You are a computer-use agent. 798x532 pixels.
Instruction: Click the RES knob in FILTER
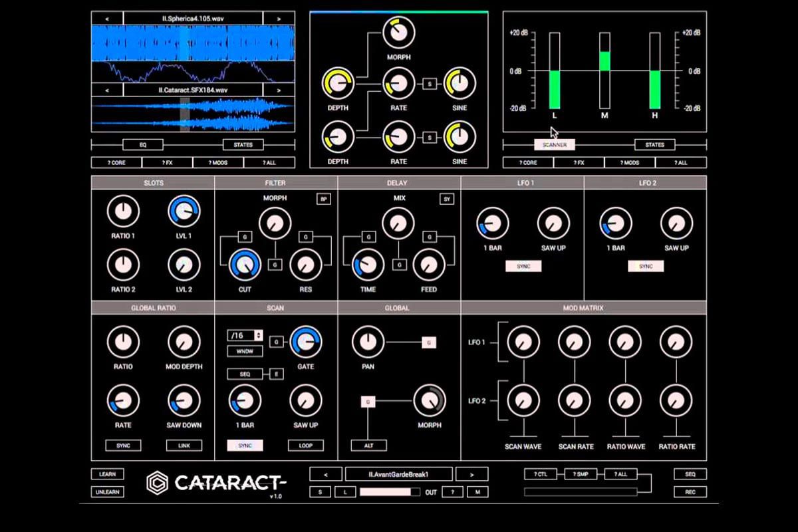click(306, 266)
